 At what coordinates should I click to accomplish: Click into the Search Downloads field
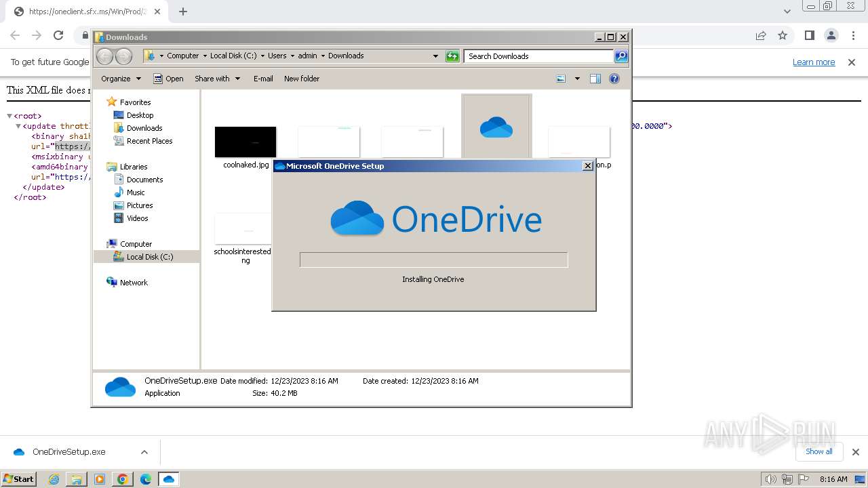click(539, 56)
